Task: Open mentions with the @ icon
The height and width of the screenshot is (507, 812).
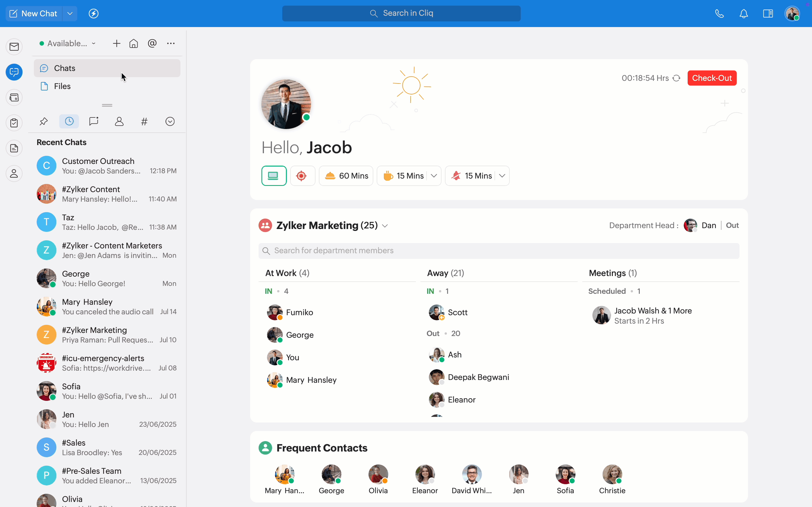Action: 152,44
